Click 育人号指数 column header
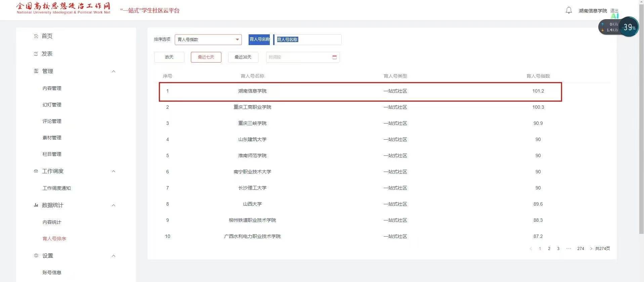 [x=538, y=76]
